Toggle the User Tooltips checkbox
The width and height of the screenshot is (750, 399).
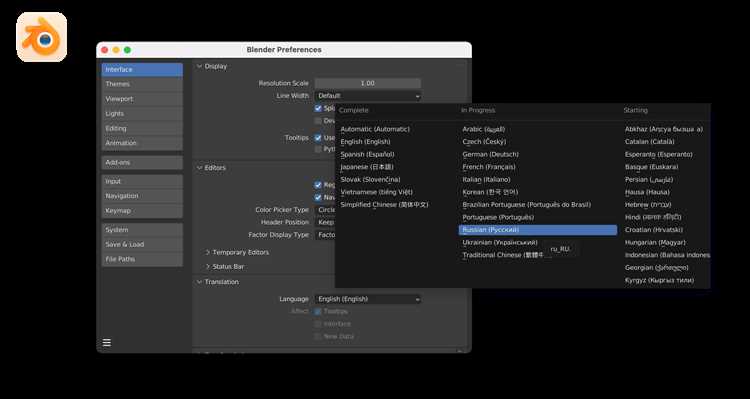click(318, 138)
